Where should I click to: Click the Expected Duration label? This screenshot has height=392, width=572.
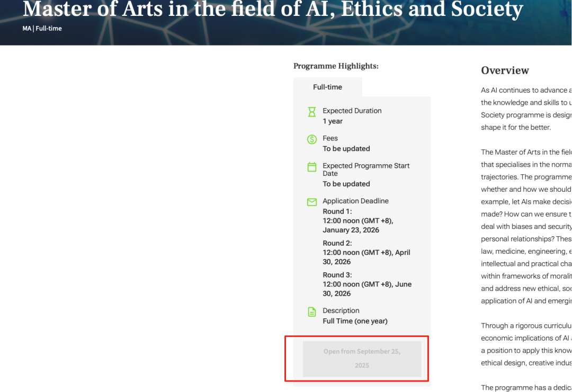point(352,111)
